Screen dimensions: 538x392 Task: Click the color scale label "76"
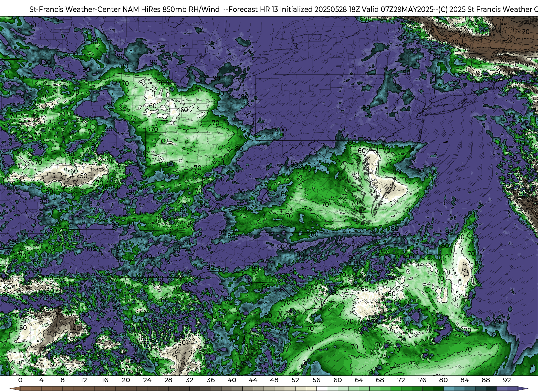coord(422,380)
